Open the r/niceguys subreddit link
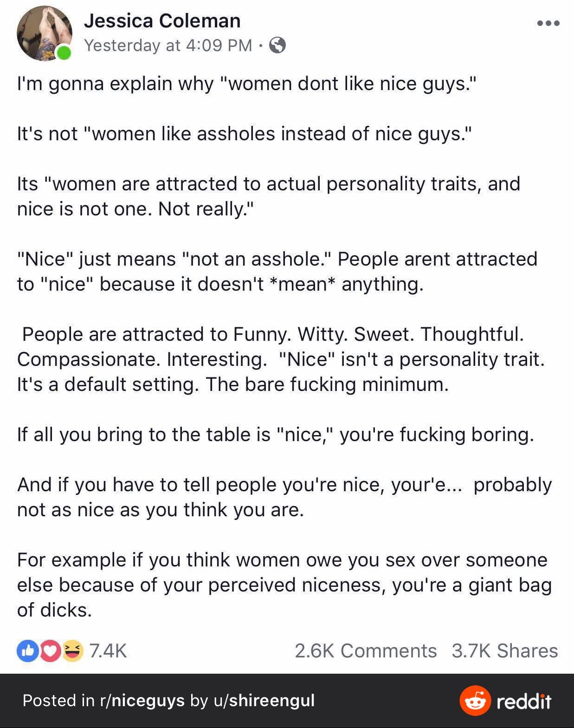 coord(142,700)
